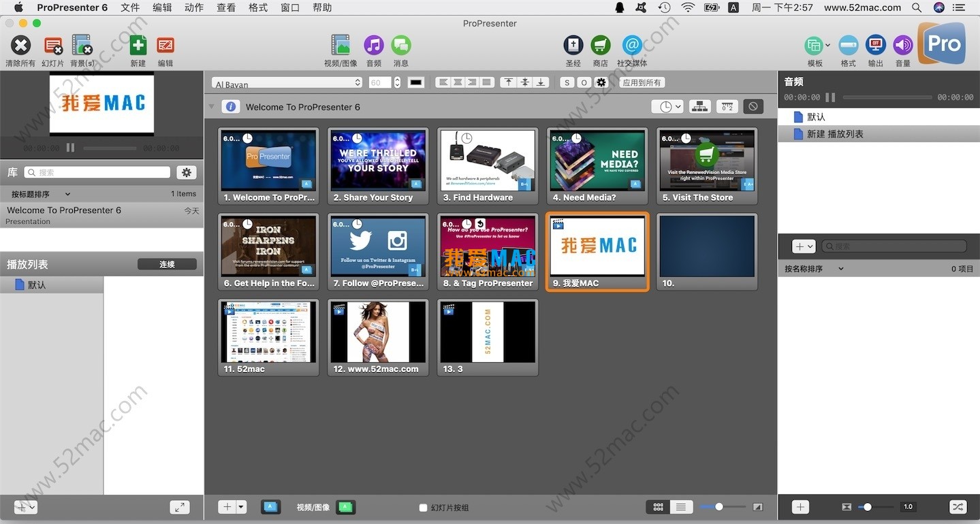Viewport: 980px width, 524px height.
Task: Add new audio item with plus button
Action: [801, 507]
